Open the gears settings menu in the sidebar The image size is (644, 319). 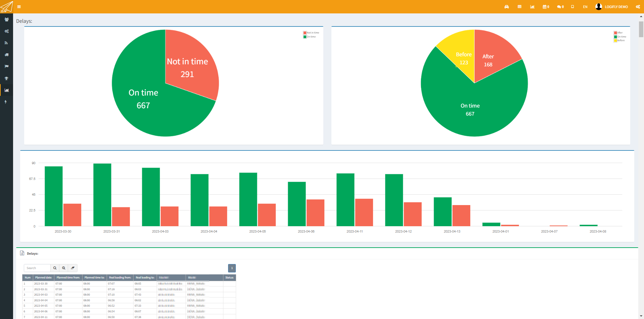click(6, 31)
